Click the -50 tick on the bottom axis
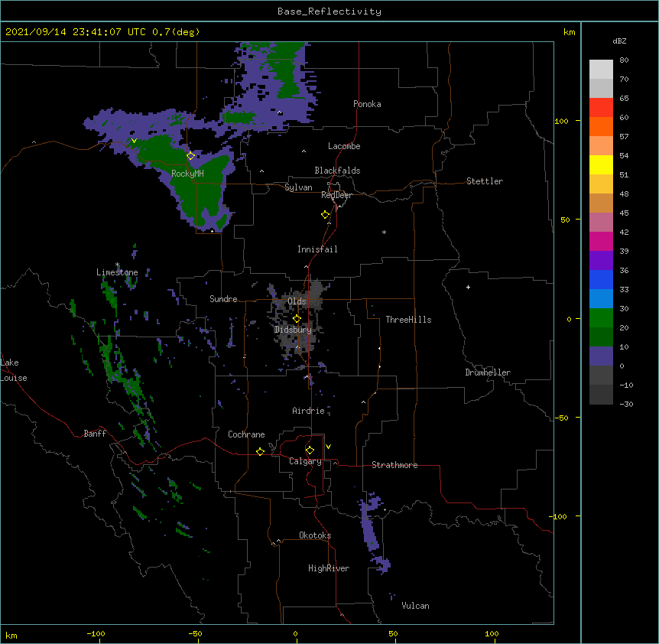Image resolution: width=659 pixels, height=644 pixels. [195, 633]
